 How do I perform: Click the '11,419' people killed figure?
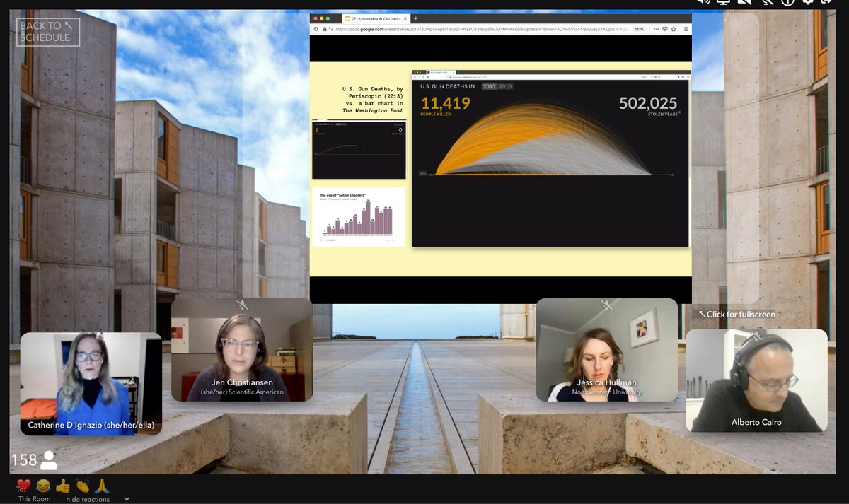click(x=445, y=103)
